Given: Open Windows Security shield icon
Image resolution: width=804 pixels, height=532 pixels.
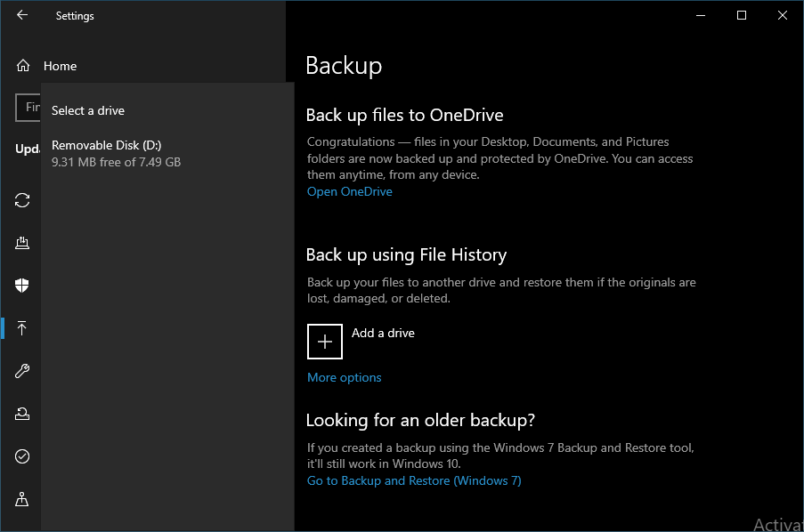Looking at the screenshot, I should click(22, 286).
